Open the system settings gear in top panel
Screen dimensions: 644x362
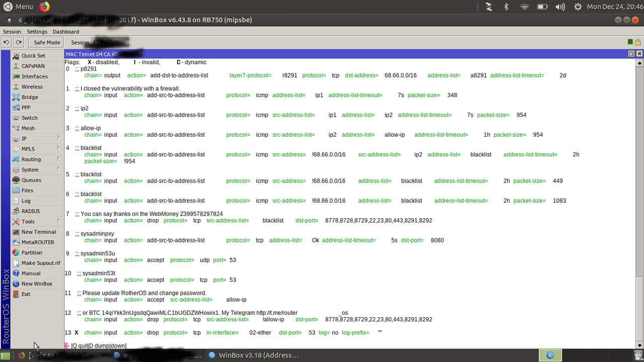[x=578, y=7]
